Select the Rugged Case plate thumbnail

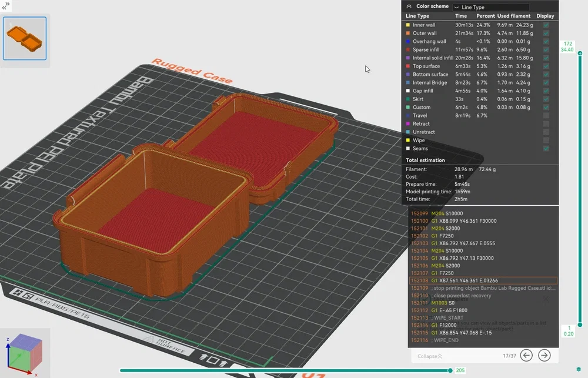tap(25, 38)
